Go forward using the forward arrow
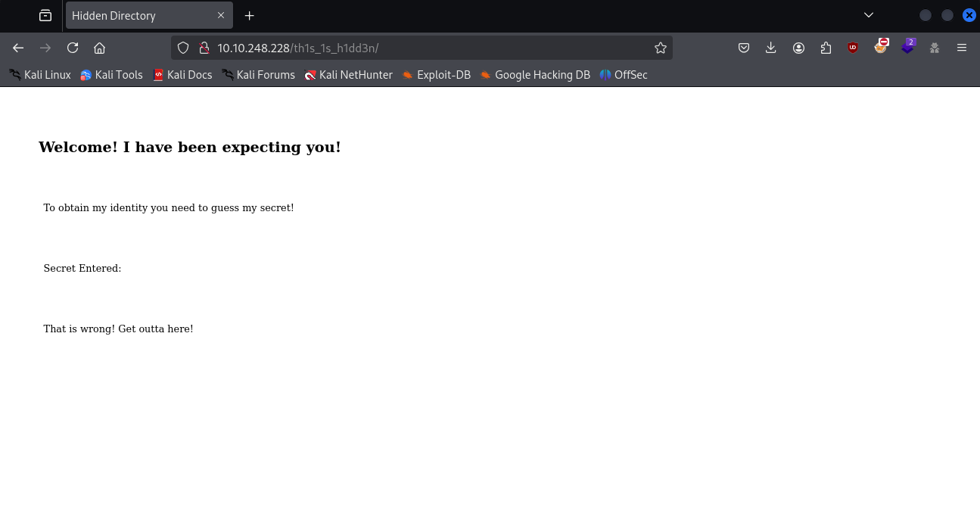The height and width of the screenshot is (517, 980). [45, 48]
